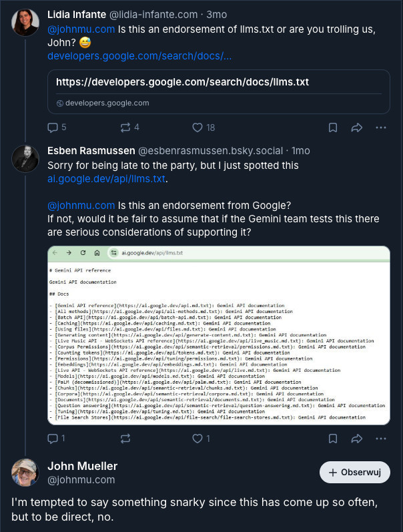Share Lidia Infante's post

tap(356, 127)
